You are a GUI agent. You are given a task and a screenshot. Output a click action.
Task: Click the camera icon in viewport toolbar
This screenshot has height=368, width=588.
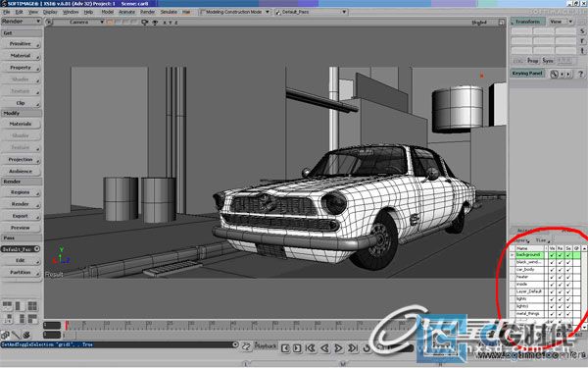tap(145, 23)
